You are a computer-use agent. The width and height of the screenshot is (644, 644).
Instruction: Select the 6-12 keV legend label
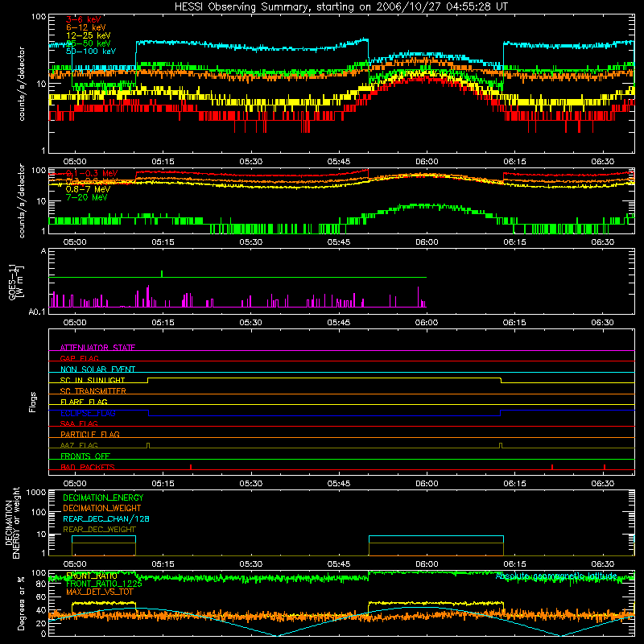point(86,27)
